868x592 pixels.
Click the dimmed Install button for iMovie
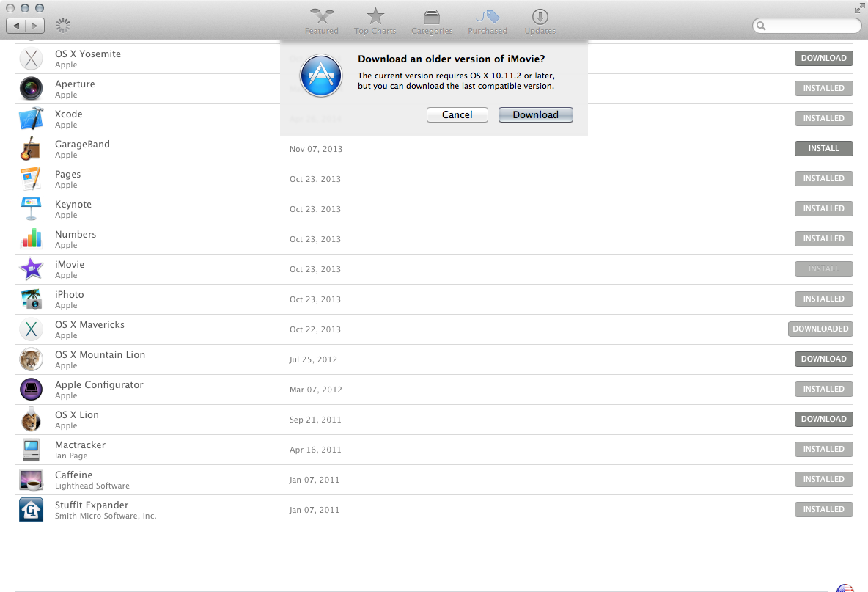(824, 268)
